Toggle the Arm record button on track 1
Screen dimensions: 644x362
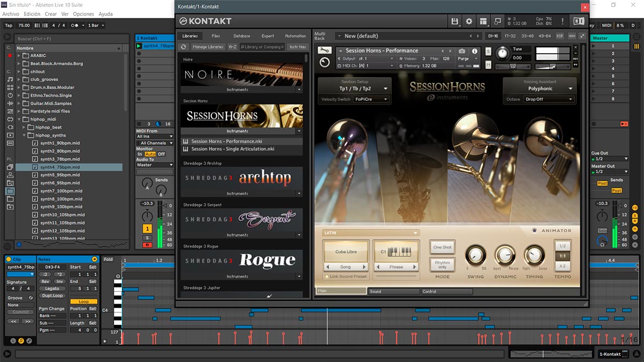coord(147,245)
